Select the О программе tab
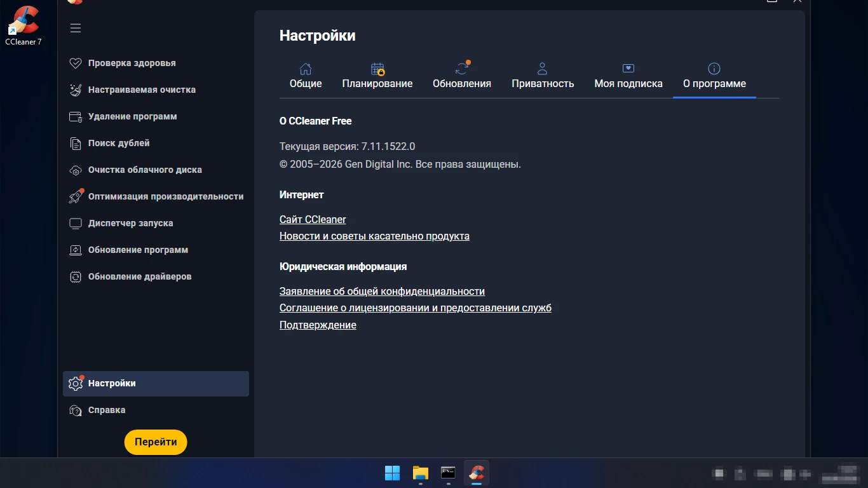This screenshot has height=488, width=868. coord(714,76)
